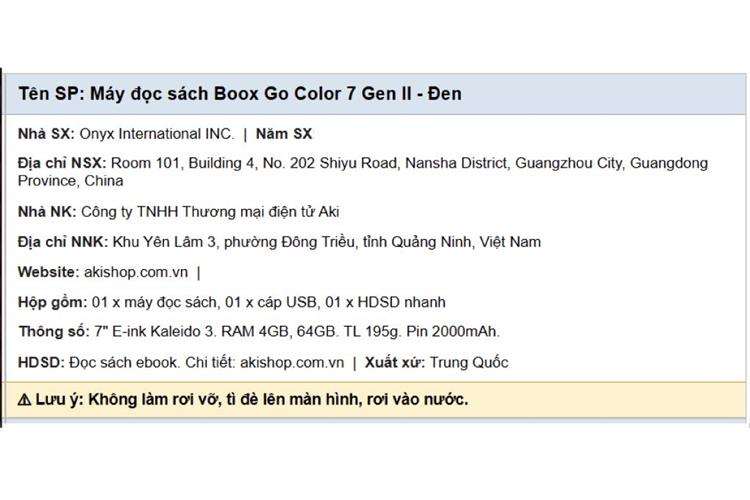Click the warning triangle icon
Viewport: 750px width, 500px height.
tap(24, 400)
